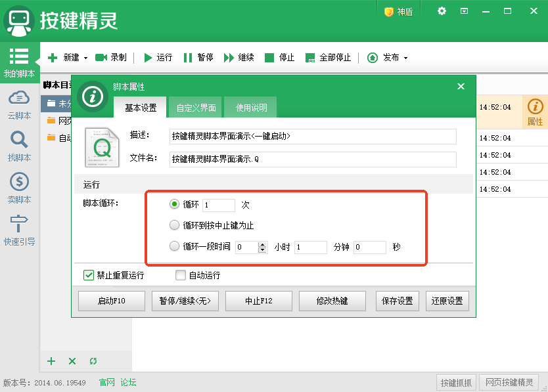The height and width of the screenshot is (392, 548).
Task: Open the 找脚本 search section
Action: tap(19, 146)
